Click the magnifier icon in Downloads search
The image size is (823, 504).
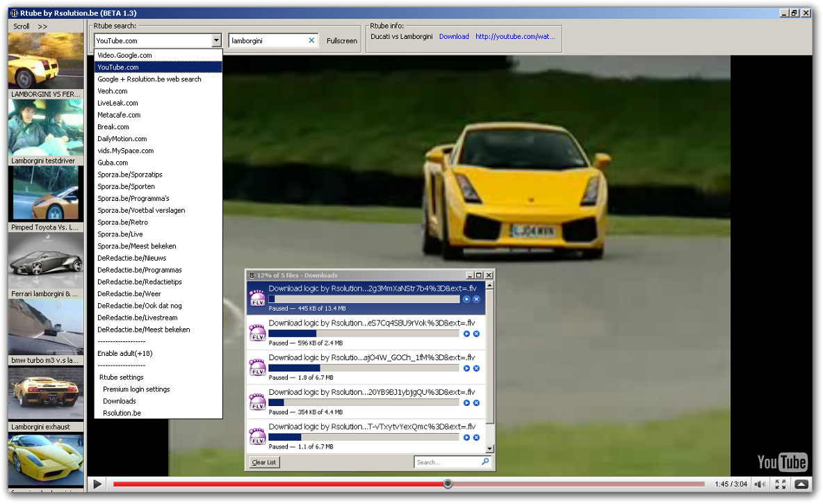pyautogui.click(x=485, y=462)
